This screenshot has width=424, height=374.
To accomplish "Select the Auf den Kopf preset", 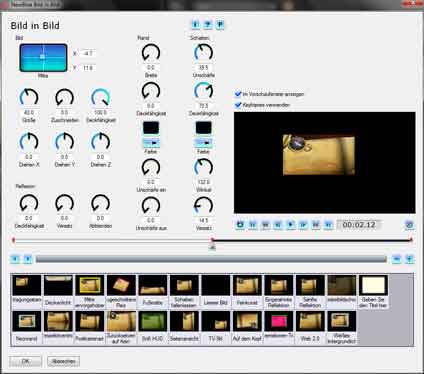I will click(x=247, y=321).
